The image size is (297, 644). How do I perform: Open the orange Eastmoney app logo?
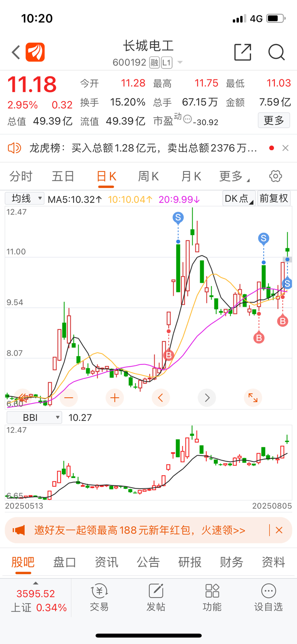35,52
